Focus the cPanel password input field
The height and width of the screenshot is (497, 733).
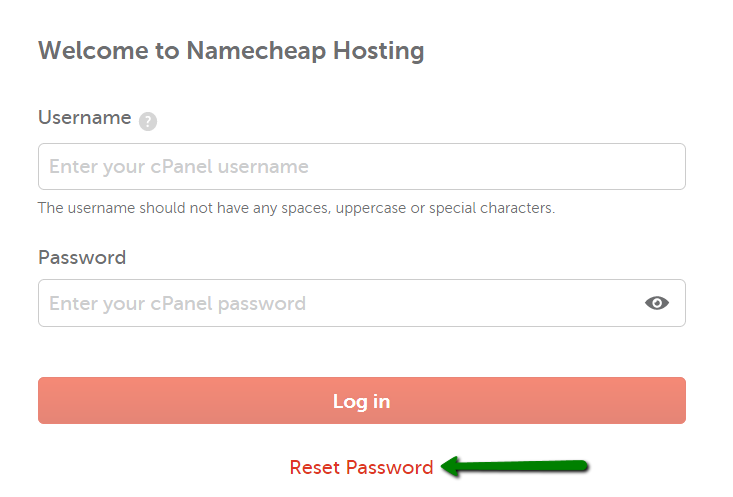click(x=362, y=303)
